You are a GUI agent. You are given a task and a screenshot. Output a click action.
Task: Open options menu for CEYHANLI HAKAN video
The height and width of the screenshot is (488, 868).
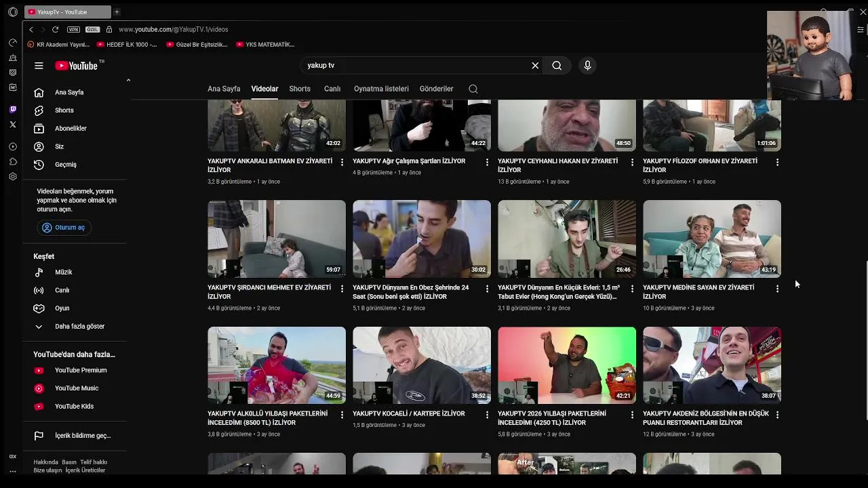632,162
